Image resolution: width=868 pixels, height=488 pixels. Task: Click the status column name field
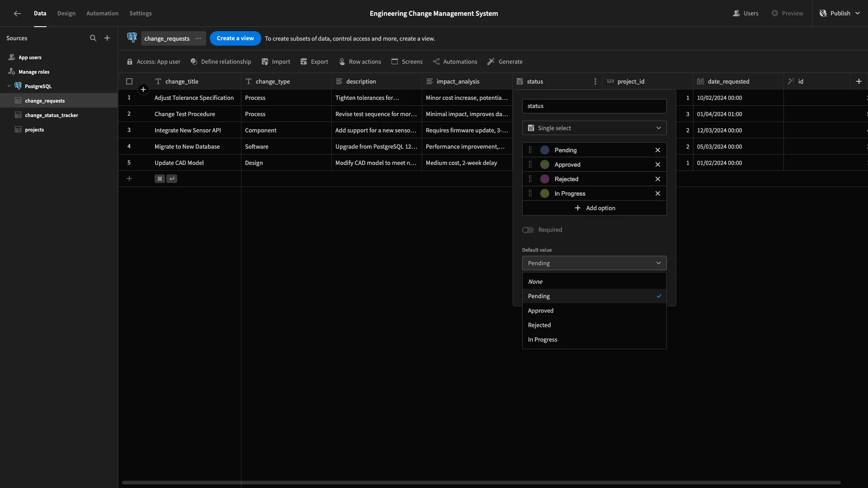point(594,106)
